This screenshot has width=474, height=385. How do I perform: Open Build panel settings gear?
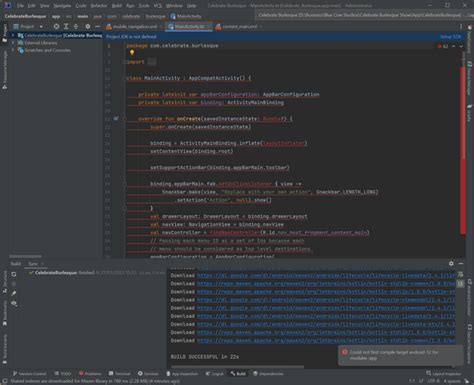(451, 264)
